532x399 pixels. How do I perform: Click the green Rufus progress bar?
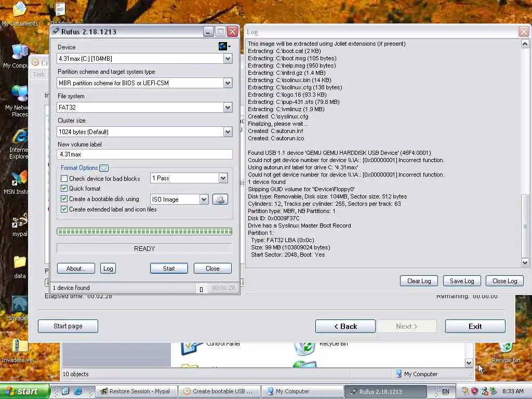click(144, 231)
